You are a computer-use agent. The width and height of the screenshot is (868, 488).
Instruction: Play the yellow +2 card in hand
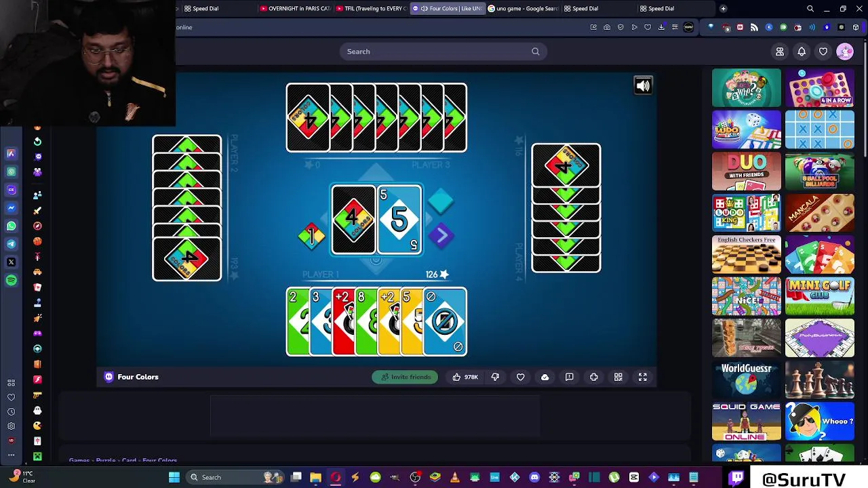pyautogui.click(x=389, y=322)
